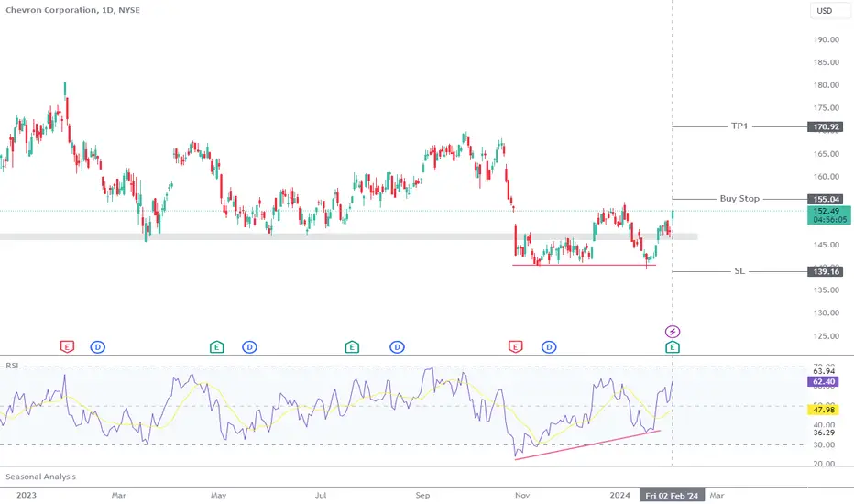Select the red horizontal support line near 140
The width and height of the screenshot is (854, 504).
pos(584,266)
